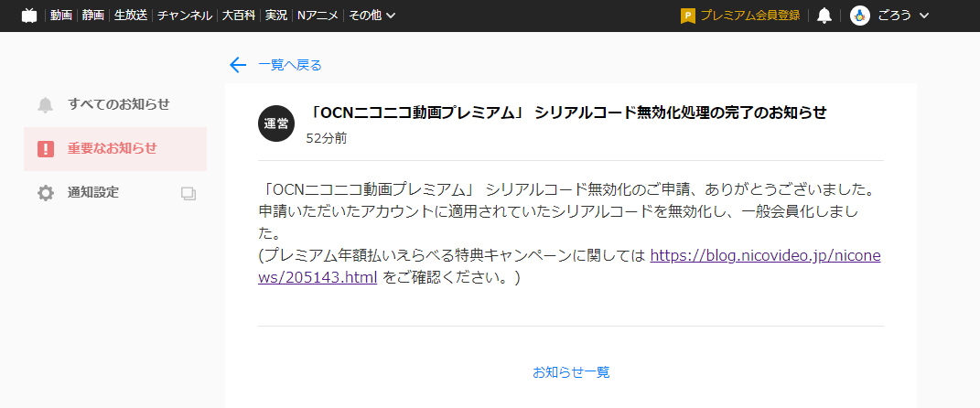Screen dimensions: 980x408
Task: Open 大百科 in the navigation bar
Action: pyautogui.click(x=239, y=16)
